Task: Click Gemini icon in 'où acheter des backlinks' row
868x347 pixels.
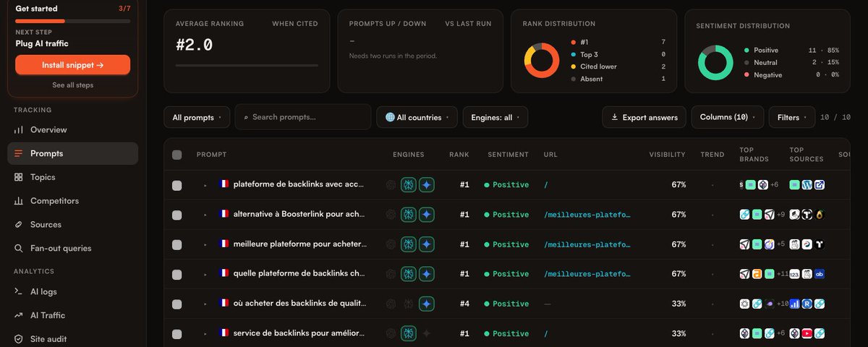Action: pos(427,304)
